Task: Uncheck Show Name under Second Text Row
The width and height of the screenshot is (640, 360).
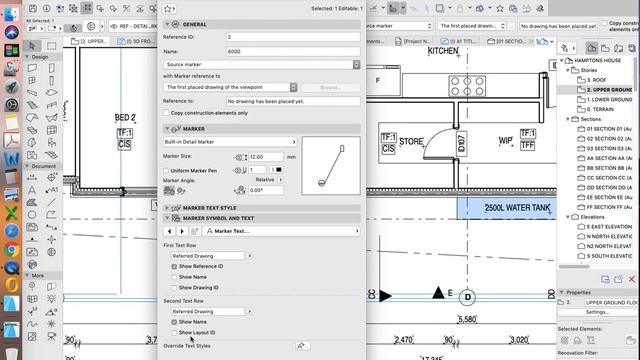Action: (x=174, y=322)
